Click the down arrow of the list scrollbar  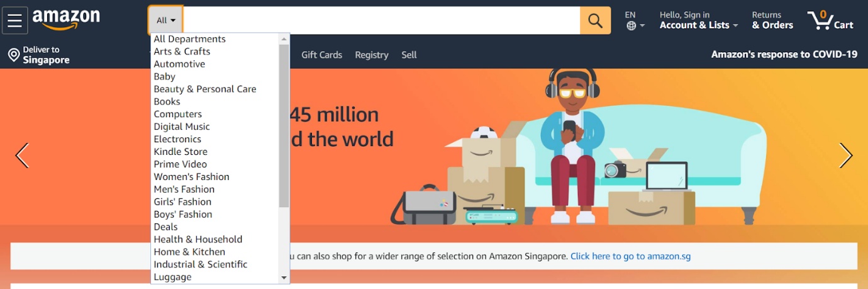point(284,278)
